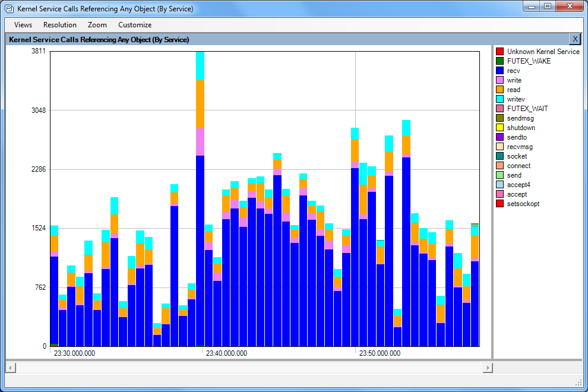Select the blue recv legend swatch
Image resolution: width=588 pixels, height=392 pixels.
500,71
